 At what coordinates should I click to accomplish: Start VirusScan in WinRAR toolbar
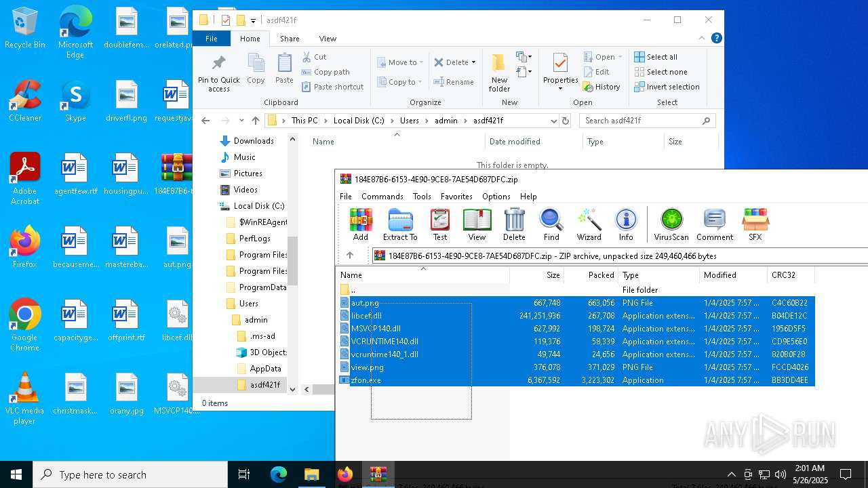pyautogui.click(x=671, y=224)
